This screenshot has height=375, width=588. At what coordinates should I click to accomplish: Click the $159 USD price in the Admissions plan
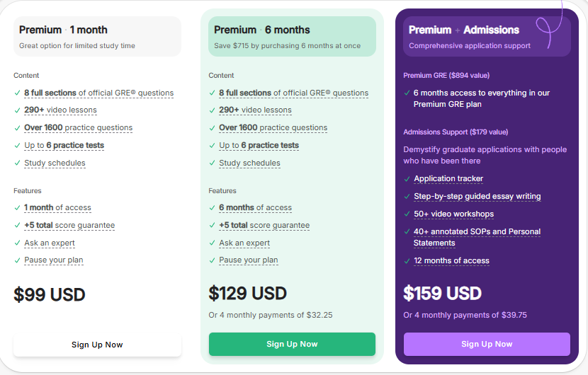(442, 293)
